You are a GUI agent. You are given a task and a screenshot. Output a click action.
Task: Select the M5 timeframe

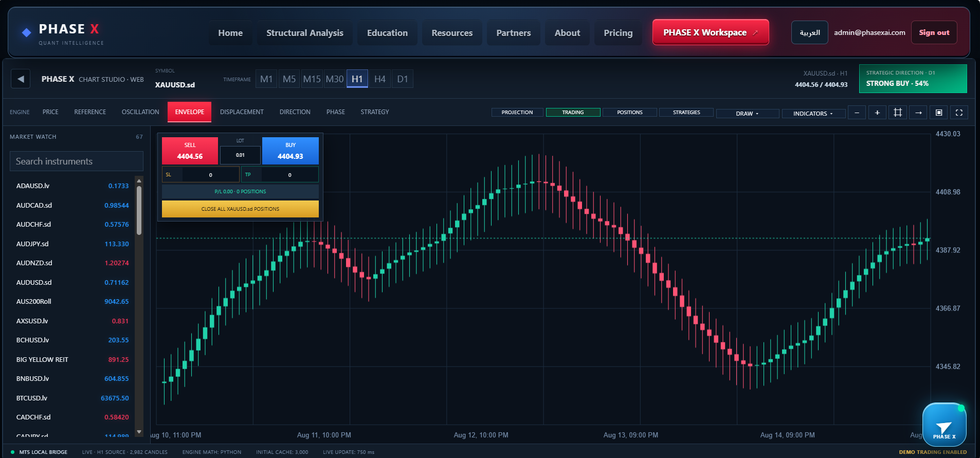(289, 79)
